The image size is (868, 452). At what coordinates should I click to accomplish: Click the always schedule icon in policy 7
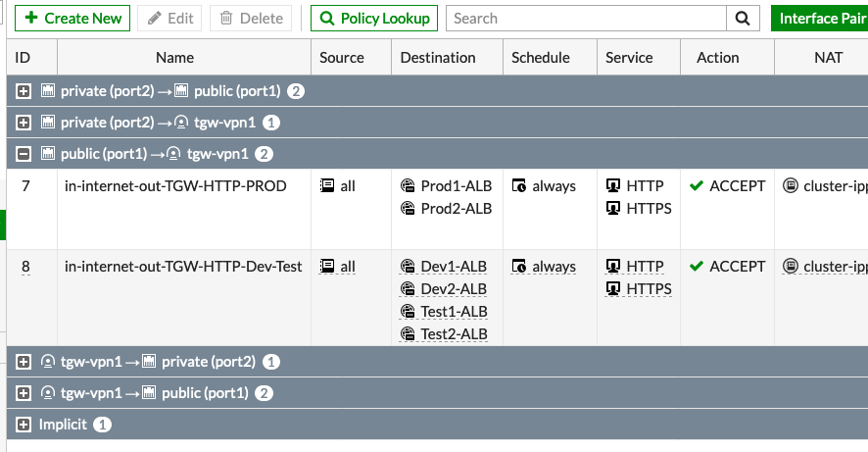(x=518, y=185)
